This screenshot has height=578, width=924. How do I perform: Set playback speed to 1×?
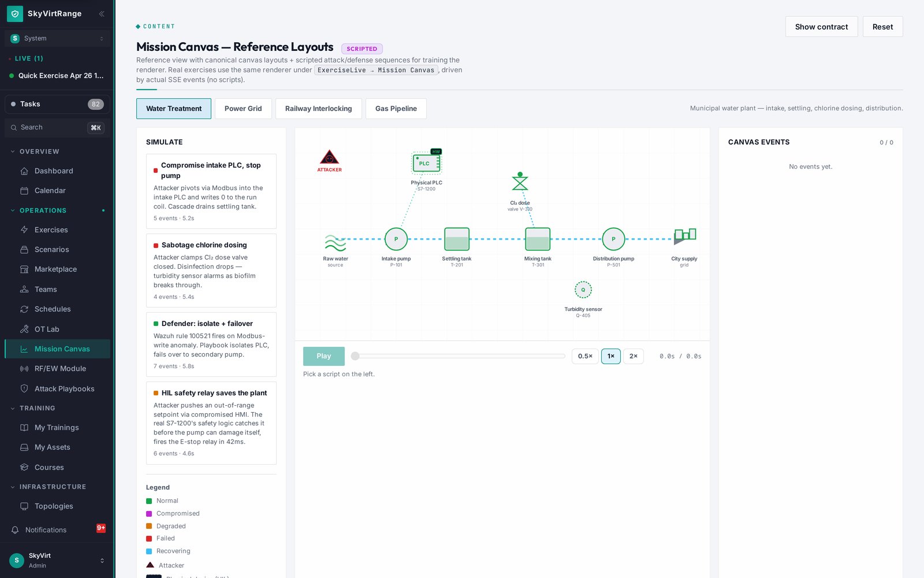coord(611,356)
